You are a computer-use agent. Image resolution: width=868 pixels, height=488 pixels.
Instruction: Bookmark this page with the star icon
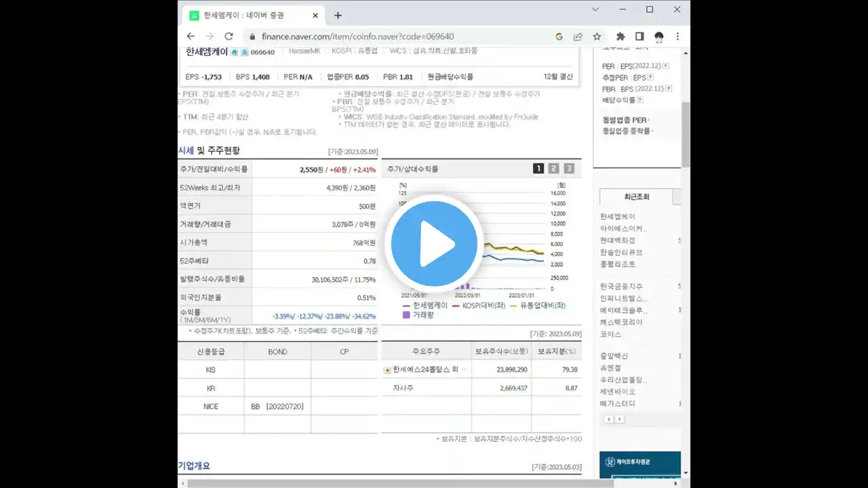pyautogui.click(x=597, y=37)
